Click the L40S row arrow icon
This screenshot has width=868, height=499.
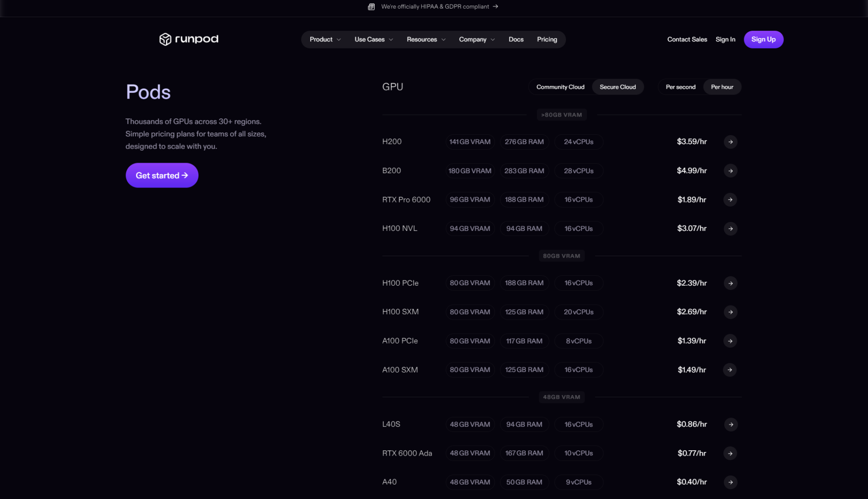(730, 424)
